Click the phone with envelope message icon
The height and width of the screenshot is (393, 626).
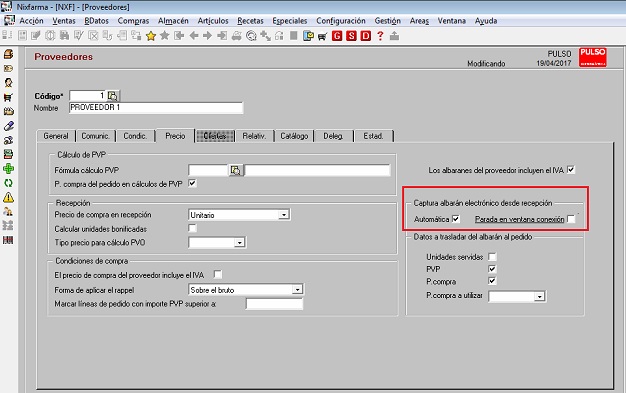(308, 36)
